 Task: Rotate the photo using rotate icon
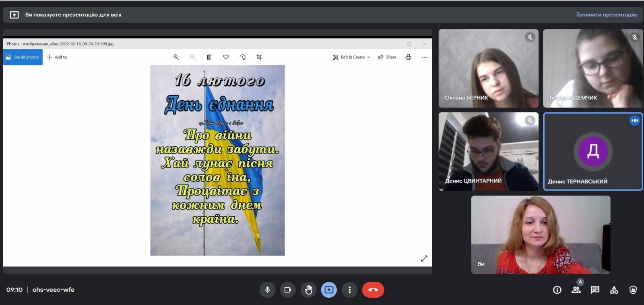[x=242, y=57]
